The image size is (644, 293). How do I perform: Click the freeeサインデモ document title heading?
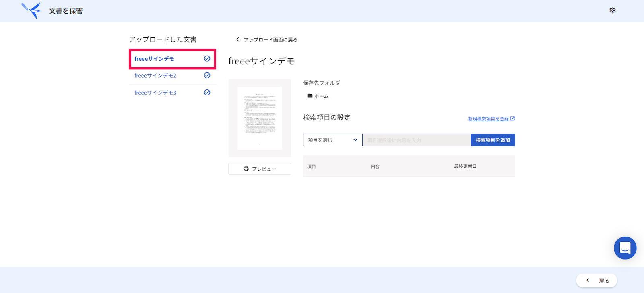pos(262,61)
